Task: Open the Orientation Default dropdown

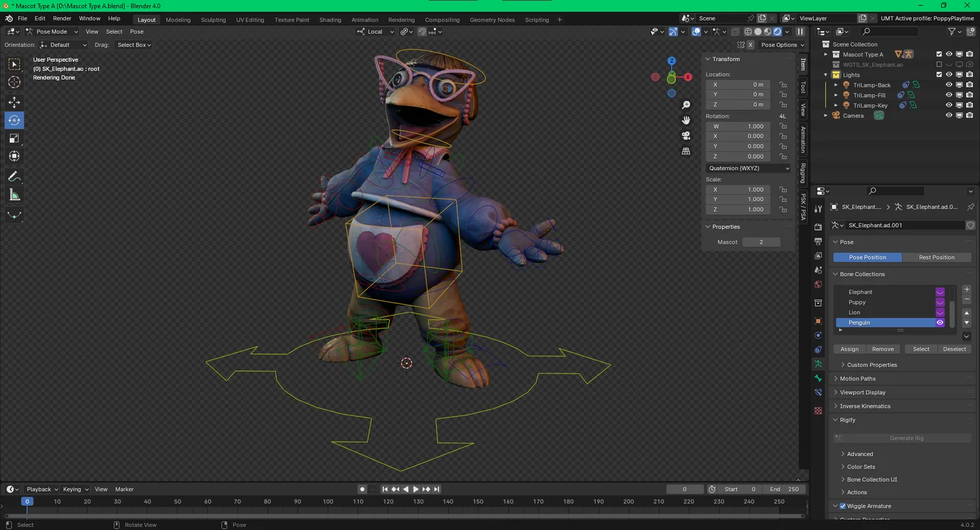Action: coord(64,45)
